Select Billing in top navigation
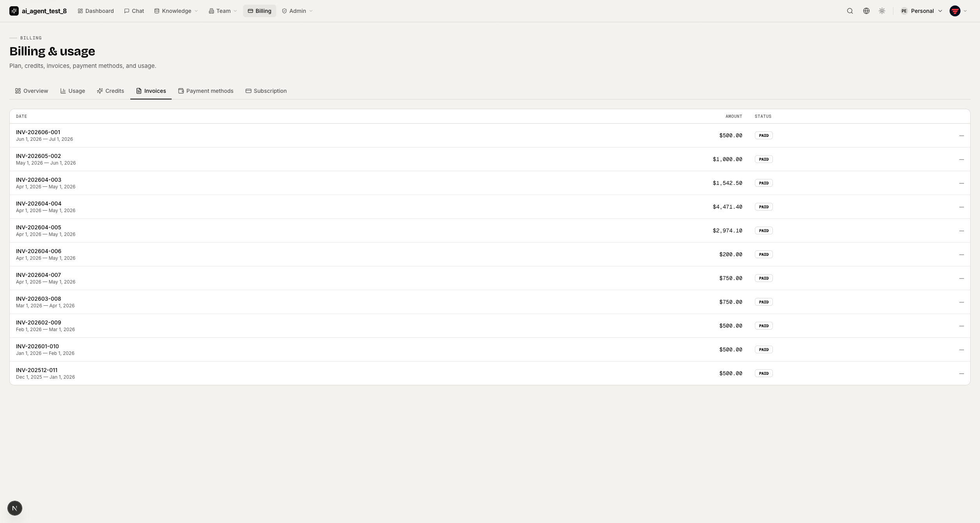 pyautogui.click(x=259, y=11)
